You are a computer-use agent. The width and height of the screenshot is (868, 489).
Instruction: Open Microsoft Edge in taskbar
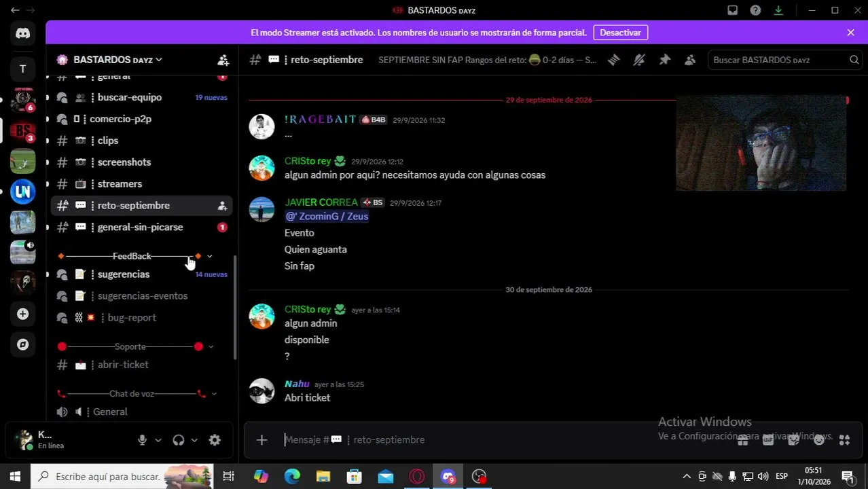tap(292, 477)
